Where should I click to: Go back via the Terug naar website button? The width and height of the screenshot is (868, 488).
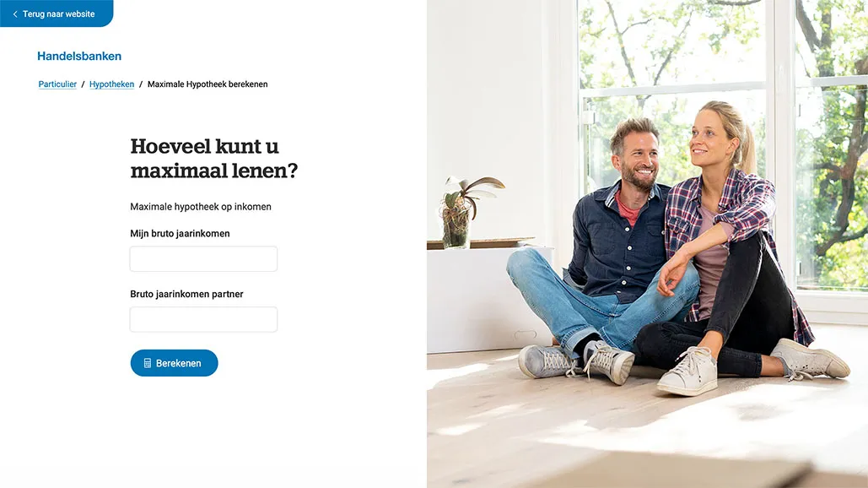click(57, 14)
